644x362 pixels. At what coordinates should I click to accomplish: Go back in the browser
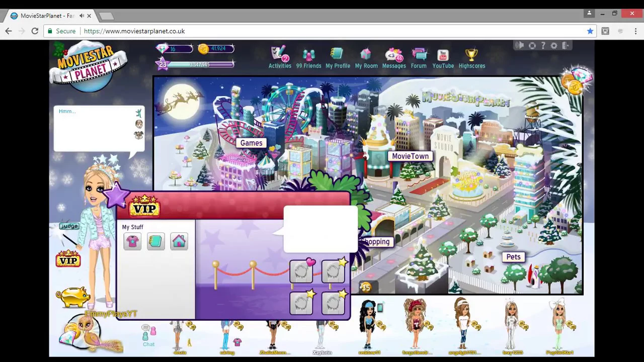[x=9, y=31]
